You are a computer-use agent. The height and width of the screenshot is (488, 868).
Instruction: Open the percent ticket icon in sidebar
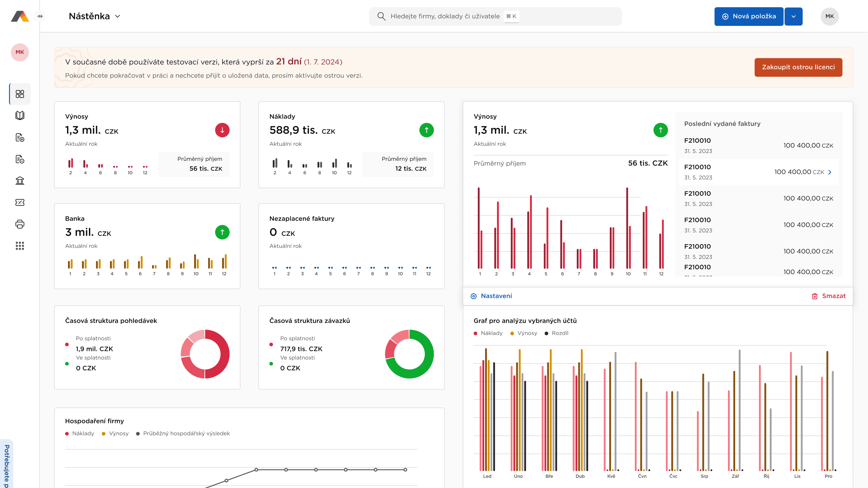click(20, 203)
